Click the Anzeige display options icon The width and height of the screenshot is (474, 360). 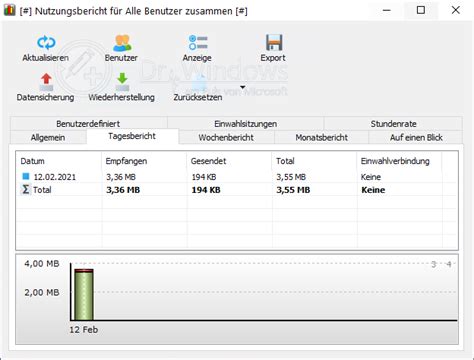198,42
